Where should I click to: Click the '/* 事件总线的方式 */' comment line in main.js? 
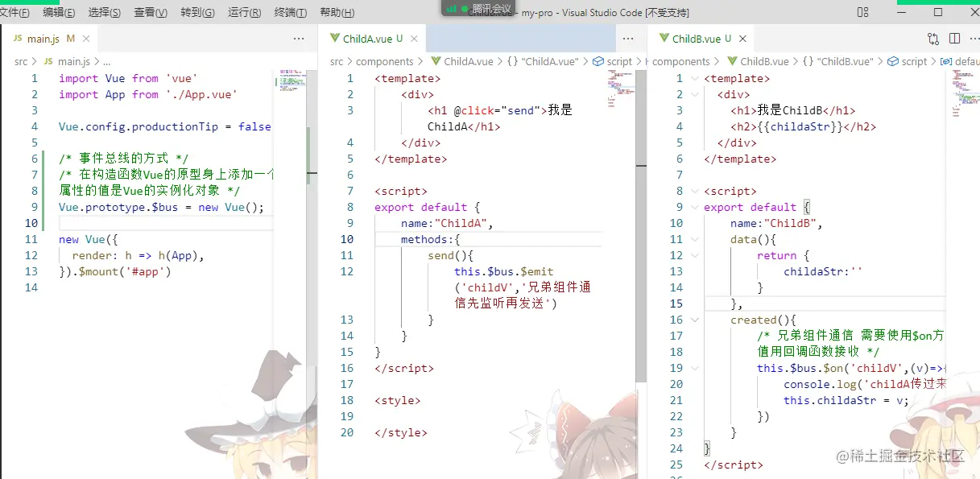pyautogui.click(x=124, y=159)
